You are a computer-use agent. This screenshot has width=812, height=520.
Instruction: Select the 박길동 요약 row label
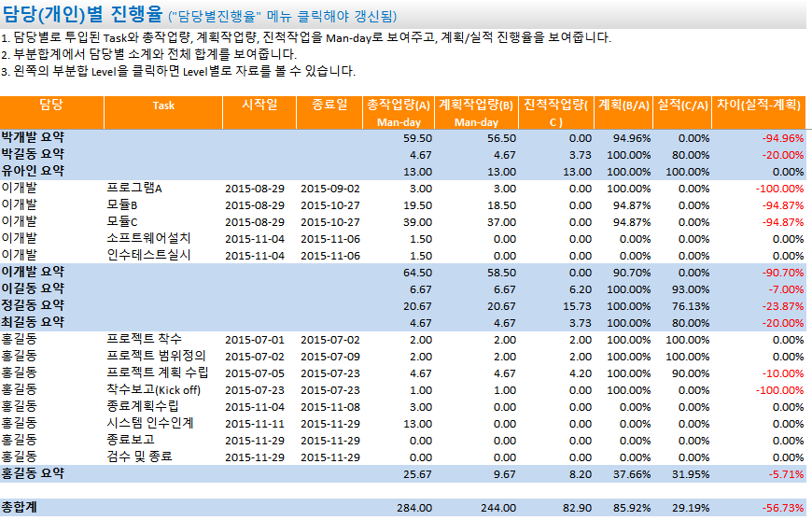coord(33,154)
